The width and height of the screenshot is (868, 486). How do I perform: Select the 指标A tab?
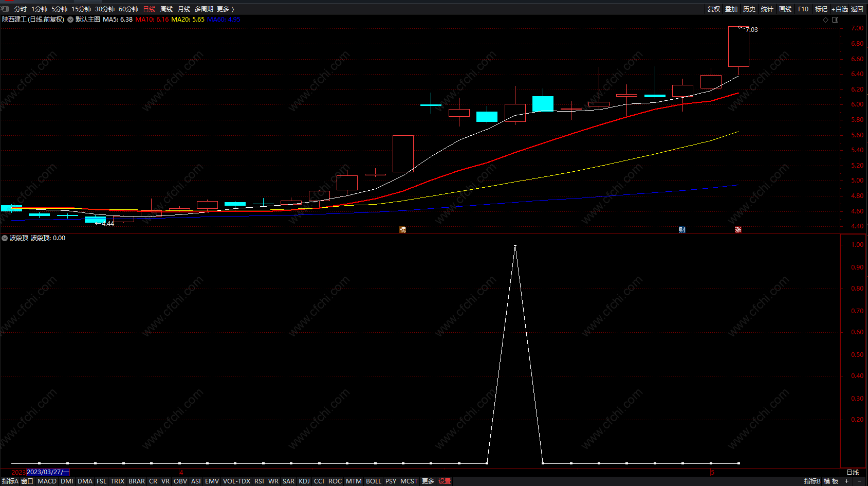pos(10,481)
